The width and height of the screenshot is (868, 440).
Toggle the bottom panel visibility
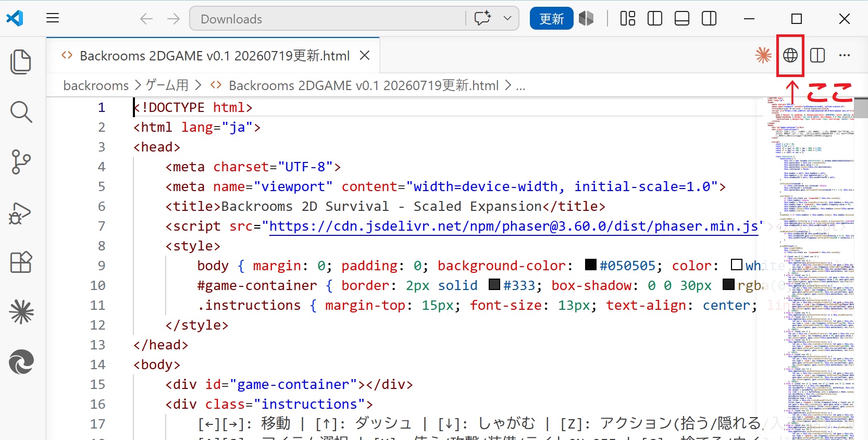pos(682,19)
